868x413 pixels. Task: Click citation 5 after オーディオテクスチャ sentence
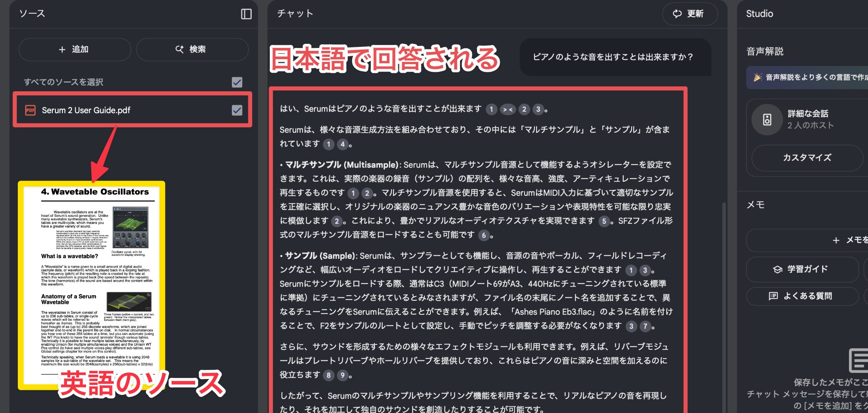(604, 221)
